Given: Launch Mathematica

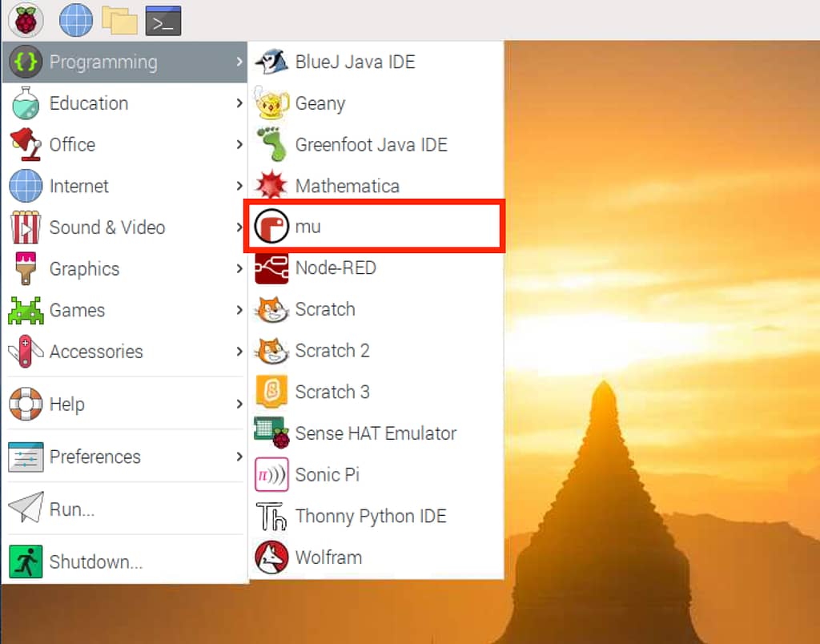Looking at the screenshot, I should click(x=376, y=186).
